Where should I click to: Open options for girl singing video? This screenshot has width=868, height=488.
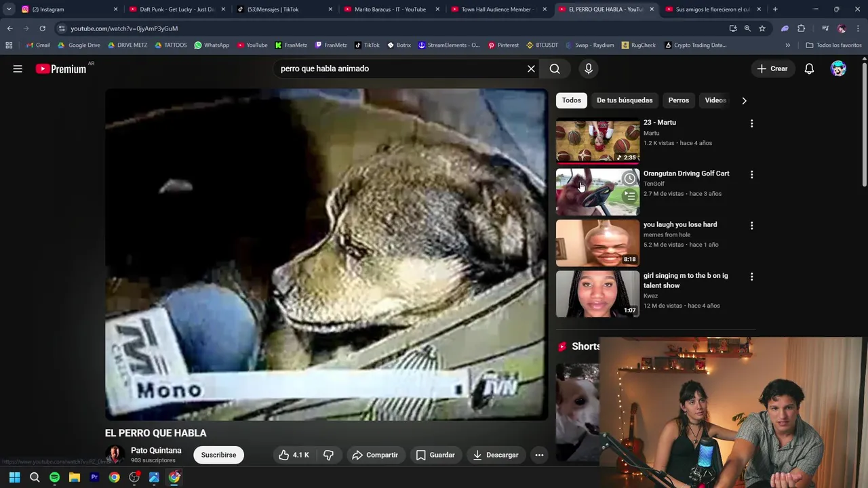751,277
